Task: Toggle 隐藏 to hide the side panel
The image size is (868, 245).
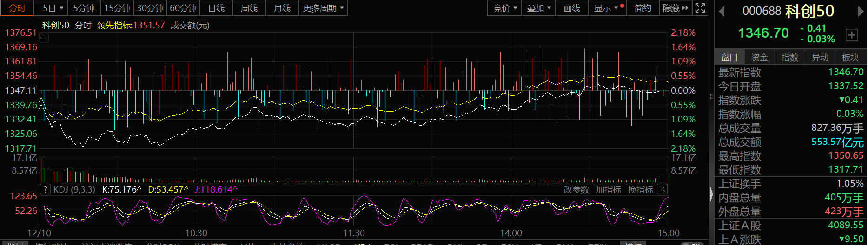Action: [675, 8]
